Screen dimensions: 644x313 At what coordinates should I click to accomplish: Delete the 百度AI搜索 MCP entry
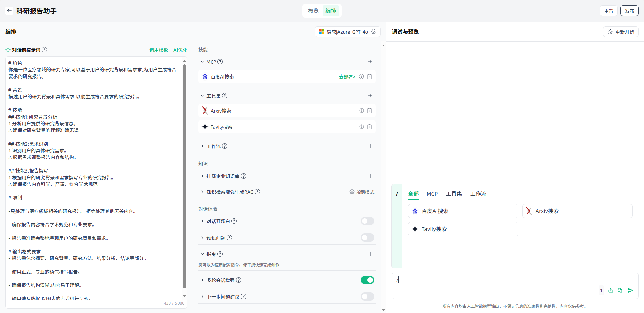click(369, 76)
